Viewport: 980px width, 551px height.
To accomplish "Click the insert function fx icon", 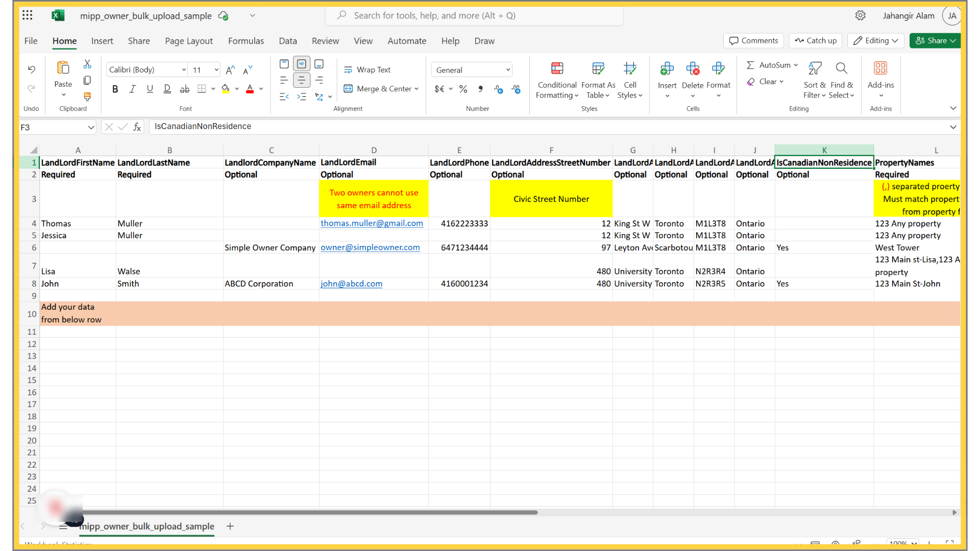I will [x=137, y=127].
